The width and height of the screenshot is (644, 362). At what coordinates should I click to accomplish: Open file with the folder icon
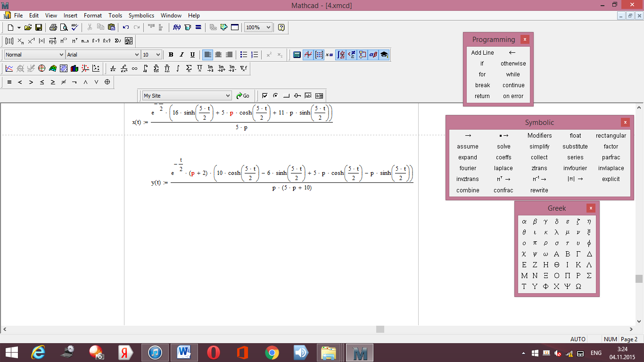[x=28, y=27]
